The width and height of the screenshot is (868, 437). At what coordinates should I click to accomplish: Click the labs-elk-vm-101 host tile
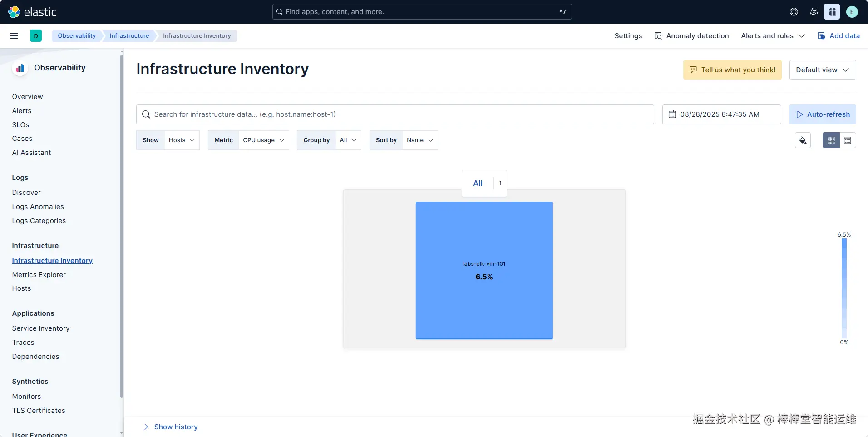(x=484, y=270)
